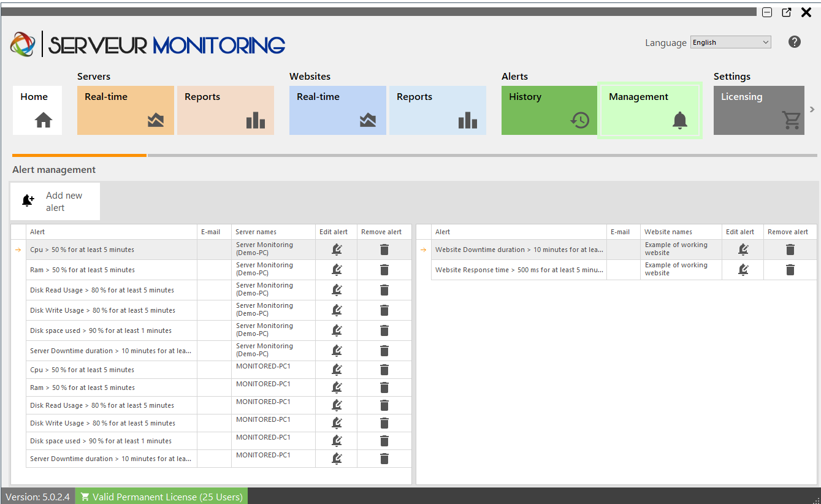Open Servers Real-time monitoring tile

click(x=126, y=110)
